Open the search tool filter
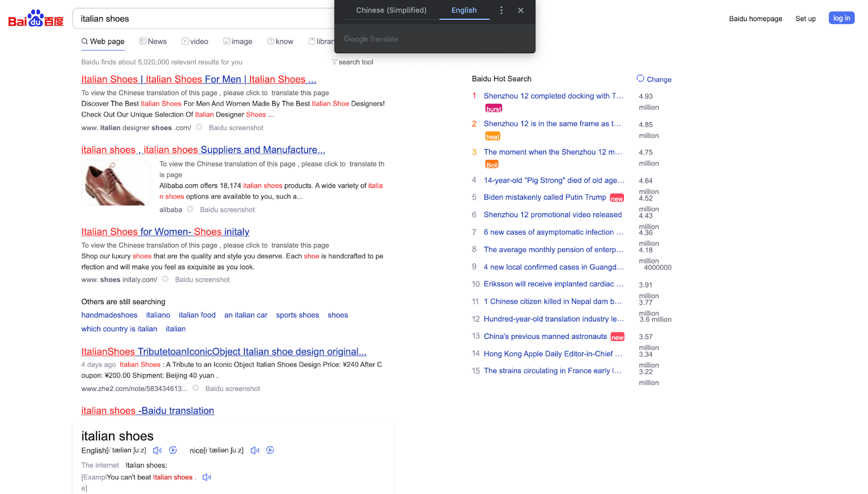 pyautogui.click(x=353, y=62)
